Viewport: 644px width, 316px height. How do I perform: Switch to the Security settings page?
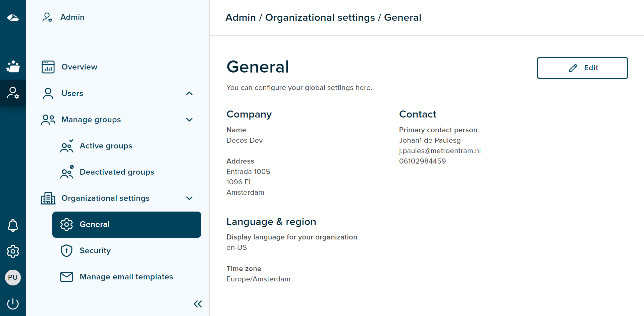[x=95, y=251]
